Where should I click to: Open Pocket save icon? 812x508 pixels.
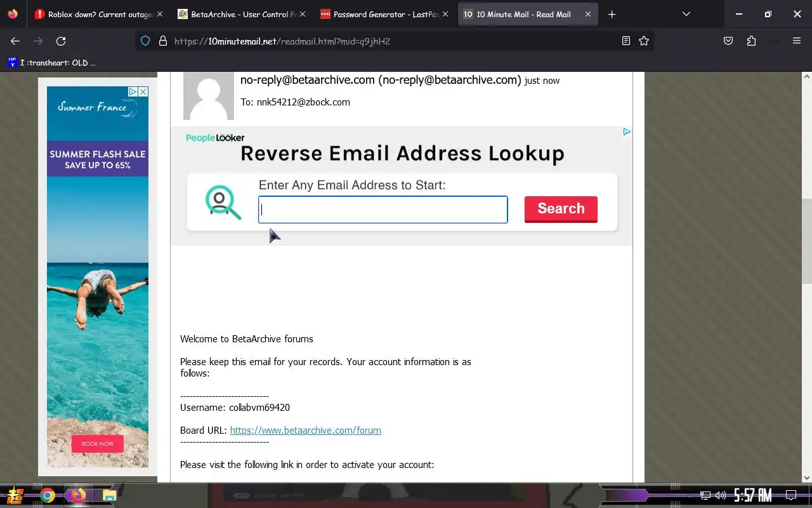point(728,41)
